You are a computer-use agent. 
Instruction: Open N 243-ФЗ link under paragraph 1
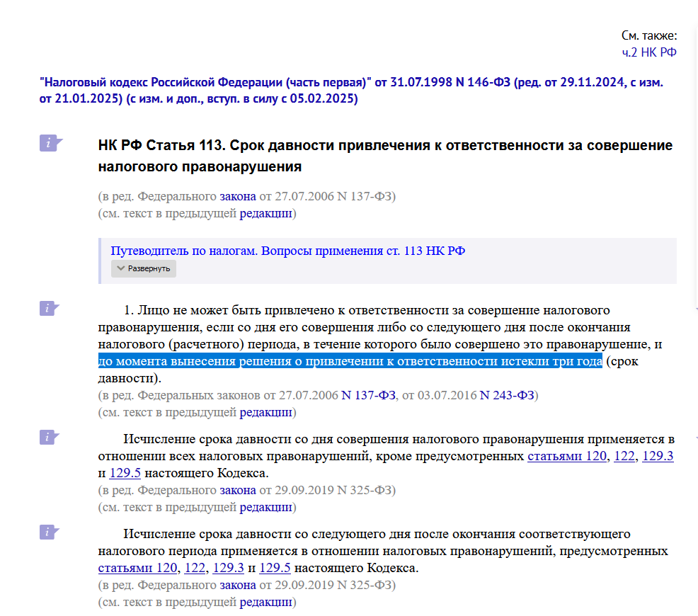click(x=507, y=395)
